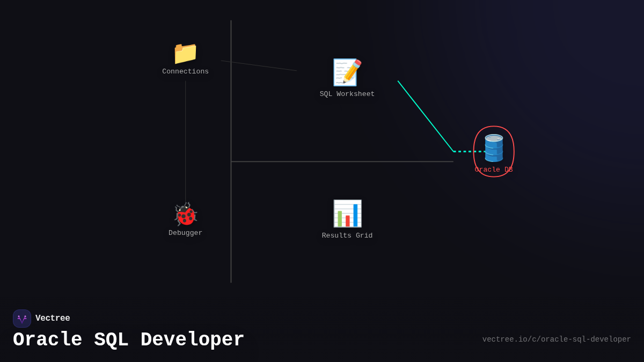Open the Debugger ladybug icon
The width and height of the screenshot is (644, 362).
tap(185, 215)
